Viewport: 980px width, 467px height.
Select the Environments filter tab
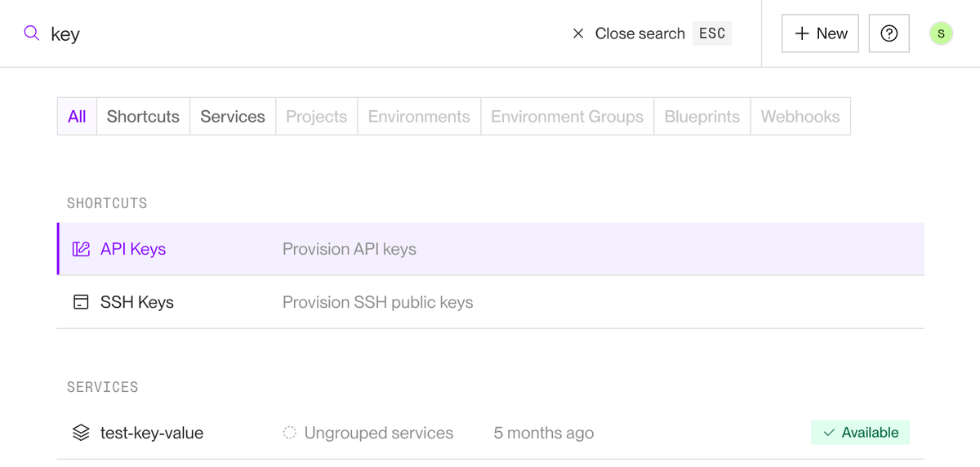419,117
